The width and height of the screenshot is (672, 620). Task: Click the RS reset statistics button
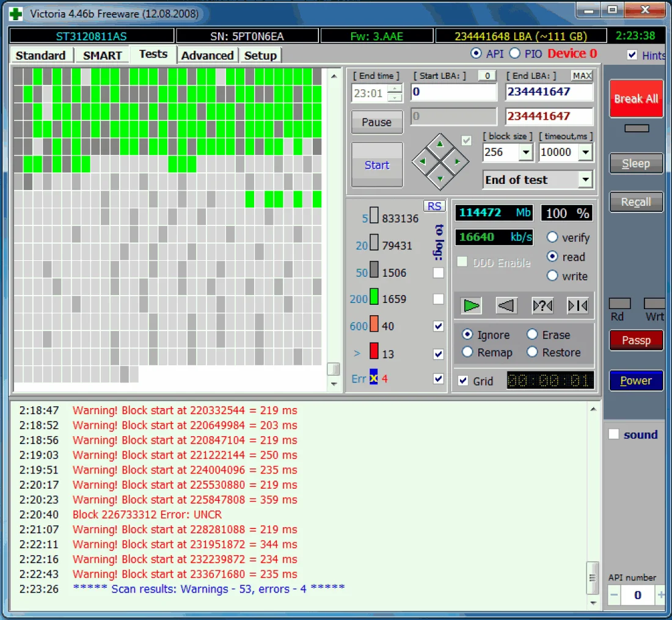[434, 206]
